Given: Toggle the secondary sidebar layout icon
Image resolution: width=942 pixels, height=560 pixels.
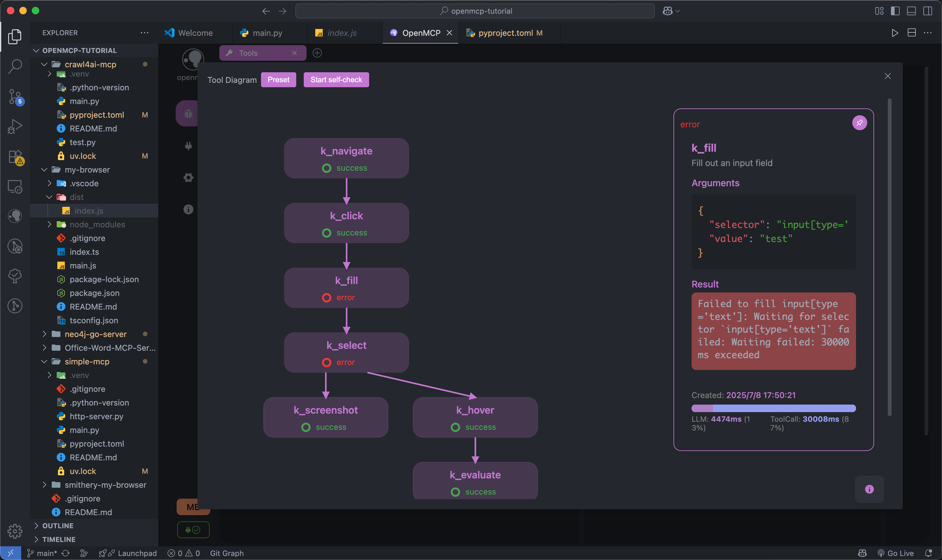Looking at the screenshot, I should coord(927,11).
